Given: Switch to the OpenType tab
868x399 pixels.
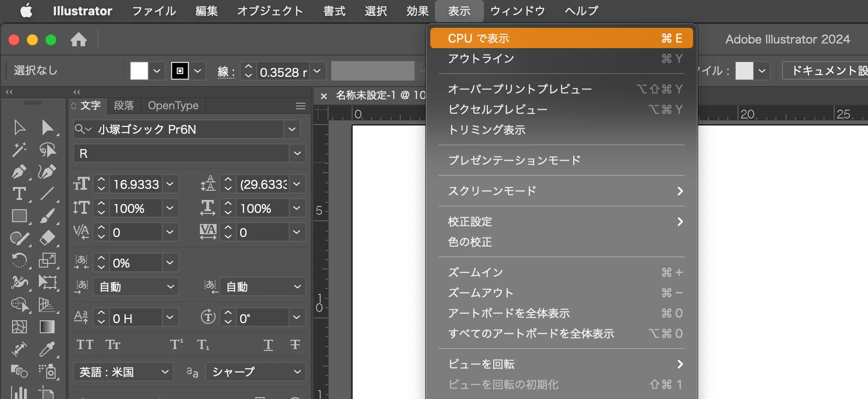Looking at the screenshot, I should point(173,106).
